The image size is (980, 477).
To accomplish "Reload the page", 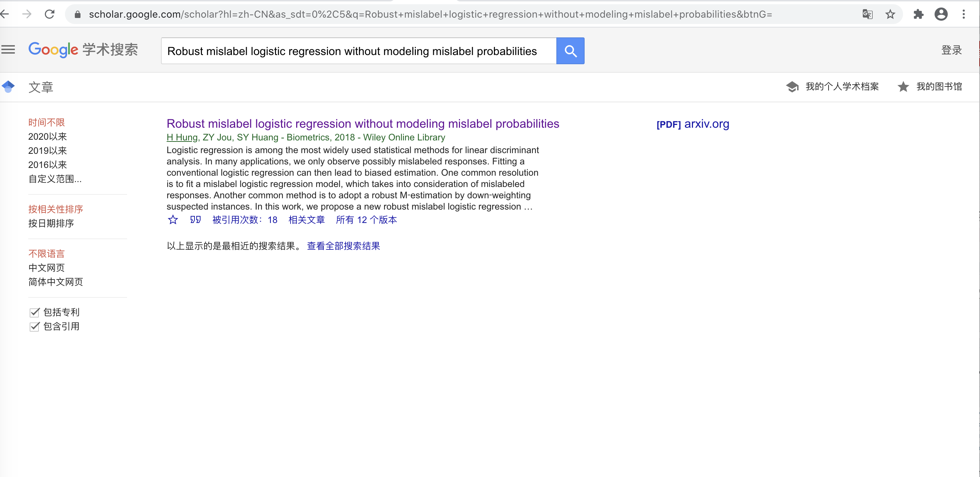I will [50, 14].
